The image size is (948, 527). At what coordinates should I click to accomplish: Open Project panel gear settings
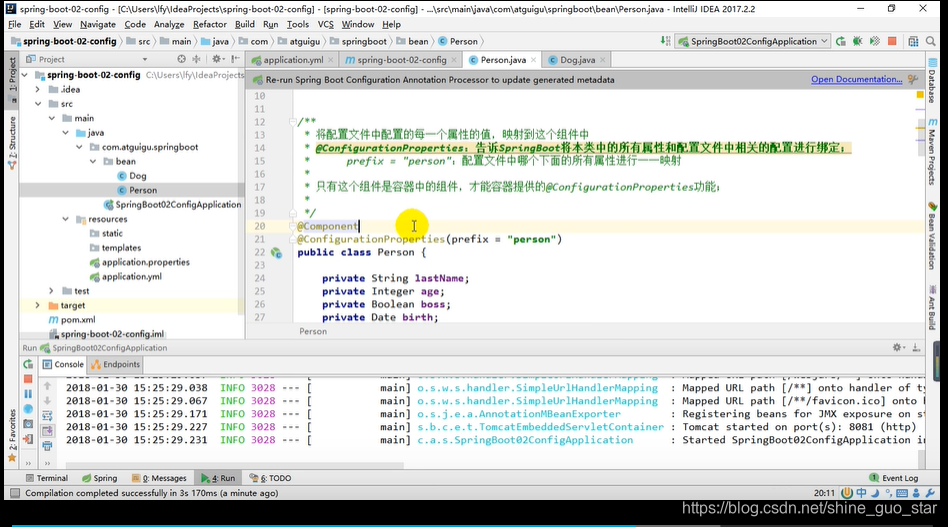216,59
